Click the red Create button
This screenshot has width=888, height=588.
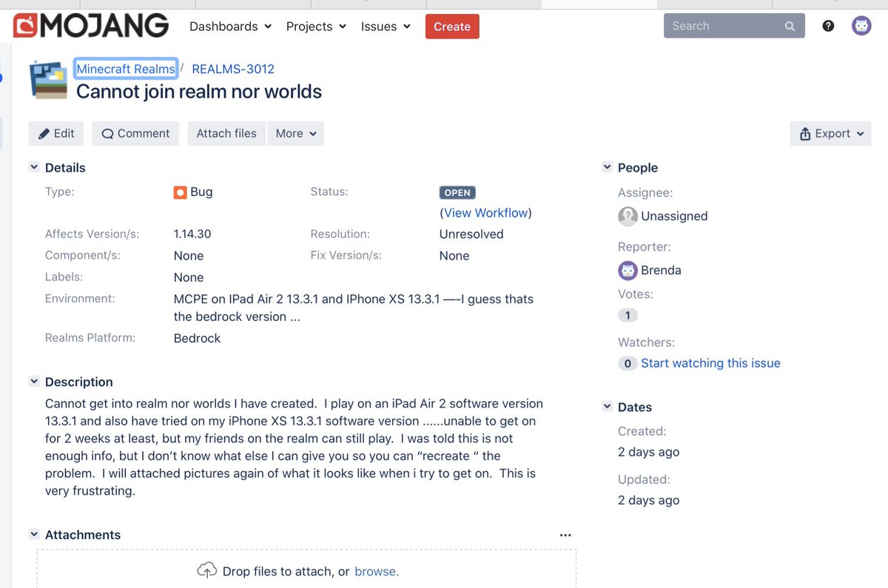(x=452, y=27)
